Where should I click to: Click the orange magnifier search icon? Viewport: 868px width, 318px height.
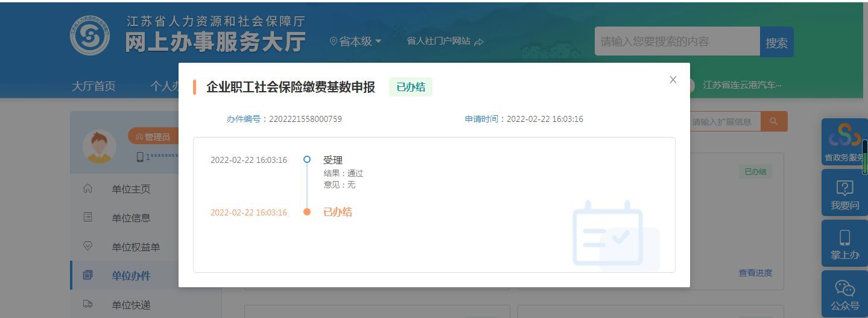[774, 121]
